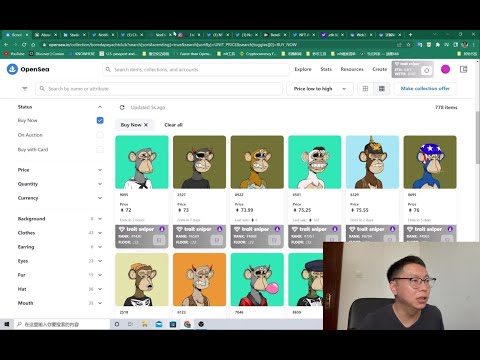Open the Explore menu
480x360 pixels.
(x=303, y=69)
